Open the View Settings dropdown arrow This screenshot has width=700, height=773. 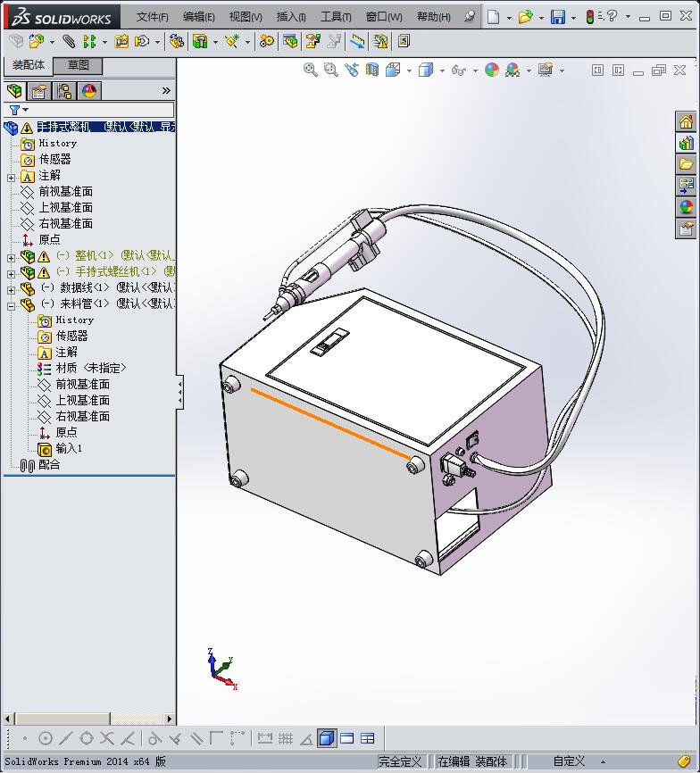tap(562, 71)
